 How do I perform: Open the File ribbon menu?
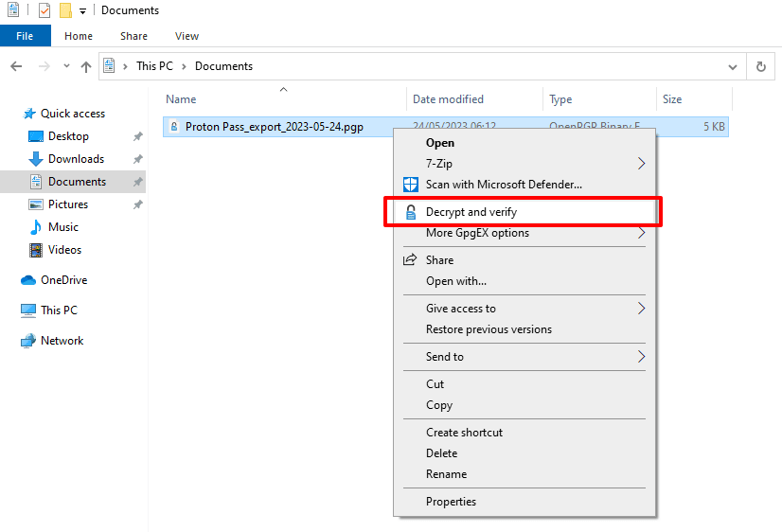(x=25, y=36)
